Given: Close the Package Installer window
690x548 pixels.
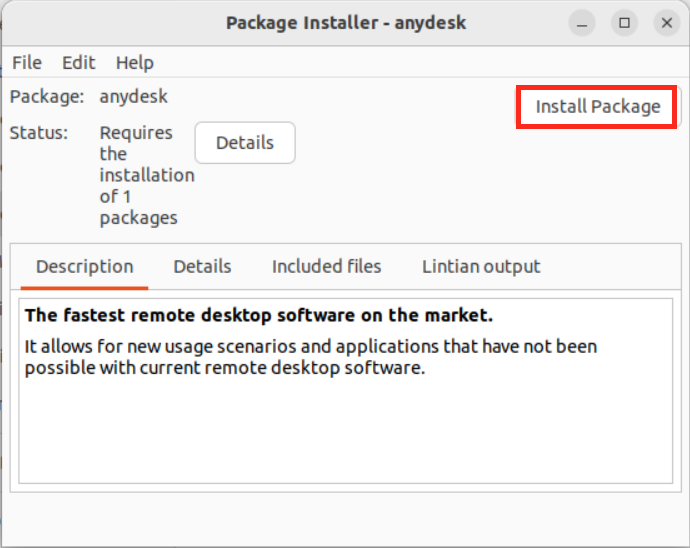Looking at the screenshot, I should pos(667,23).
